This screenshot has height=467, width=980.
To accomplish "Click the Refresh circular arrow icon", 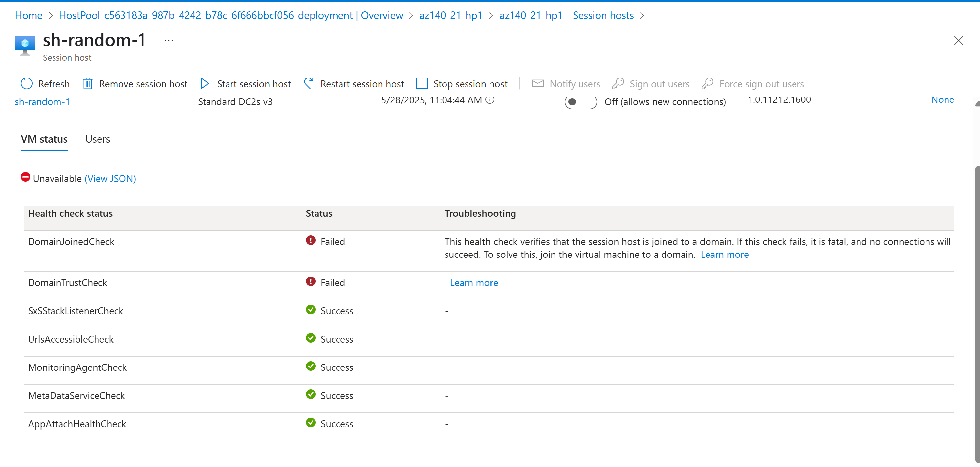I will pyautogui.click(x=26, y=84).
